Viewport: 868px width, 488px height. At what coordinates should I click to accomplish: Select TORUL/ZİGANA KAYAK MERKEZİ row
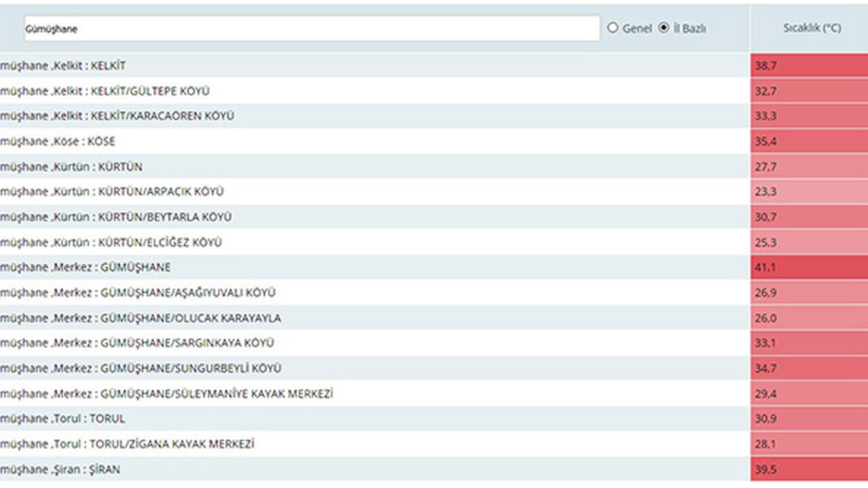click(x=127, y=445)
